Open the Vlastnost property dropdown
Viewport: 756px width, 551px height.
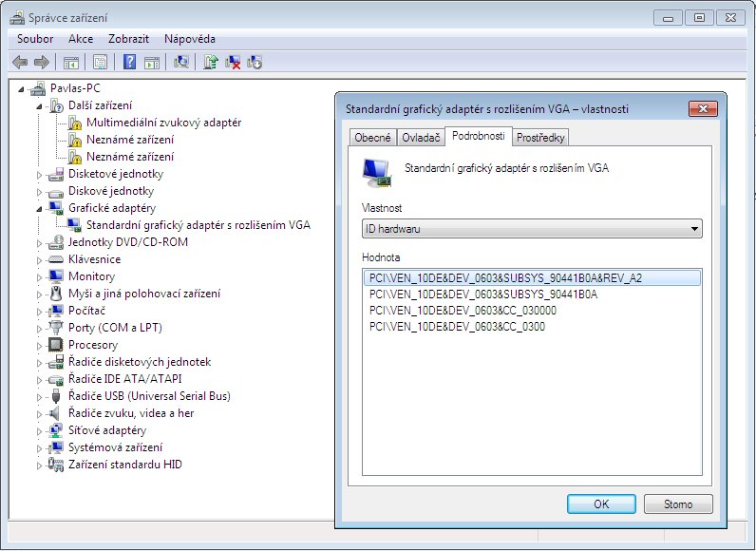point(532,229)
